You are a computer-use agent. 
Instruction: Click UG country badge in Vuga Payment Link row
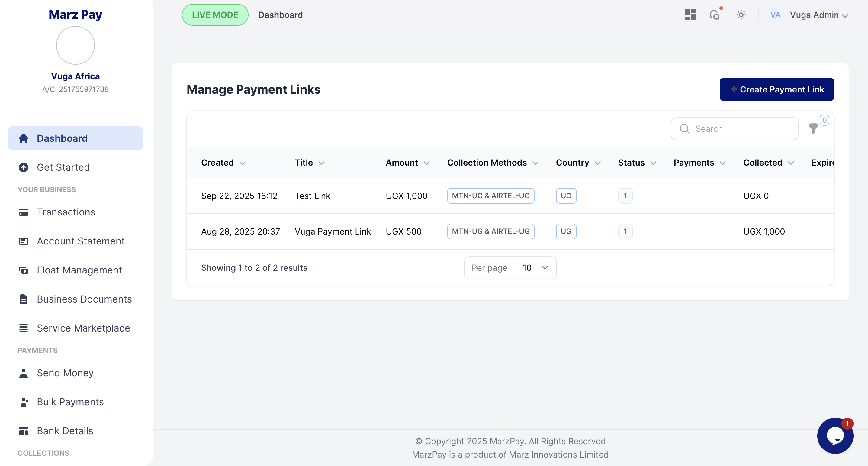click(x=566, y=232)
